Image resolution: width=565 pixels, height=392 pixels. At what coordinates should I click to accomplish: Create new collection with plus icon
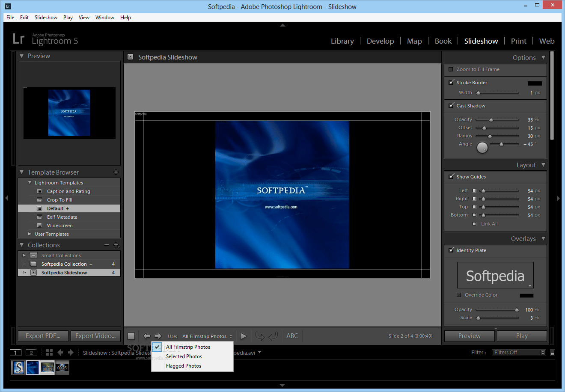116,245
